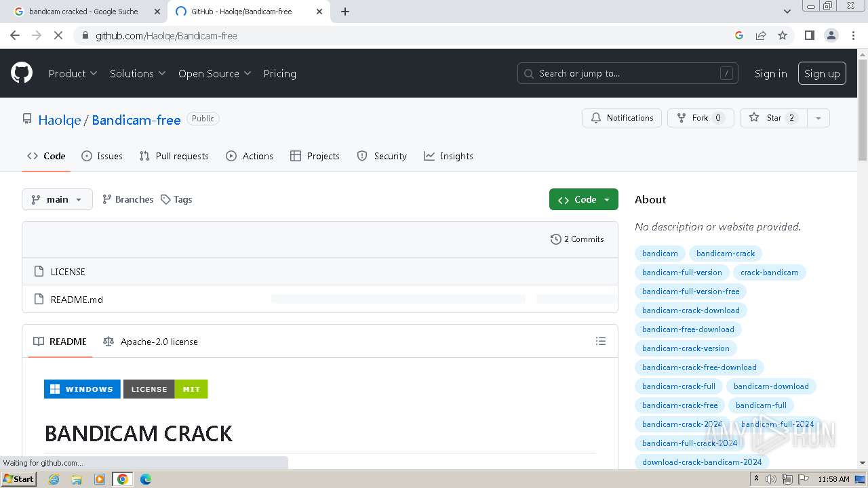The image size is (868, 488).
Task: Launch Microsoft Edge from taskbar
Action: point(146,479)
